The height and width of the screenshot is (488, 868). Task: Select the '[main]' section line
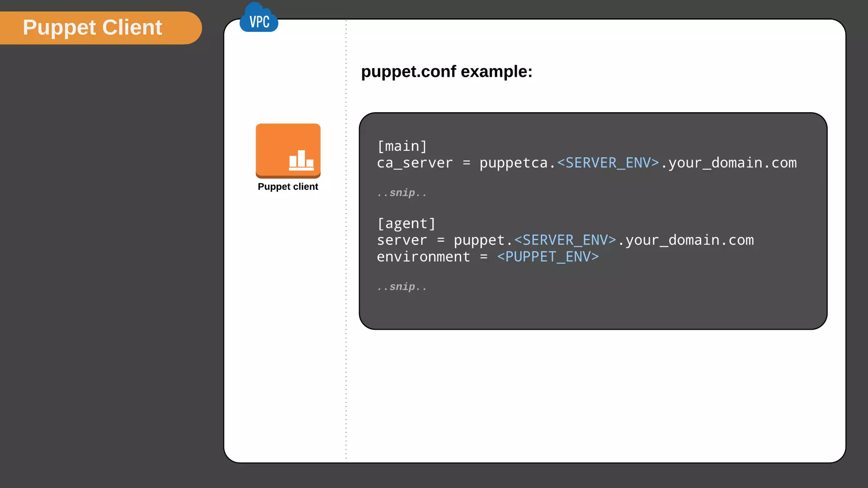pos(402,146)
